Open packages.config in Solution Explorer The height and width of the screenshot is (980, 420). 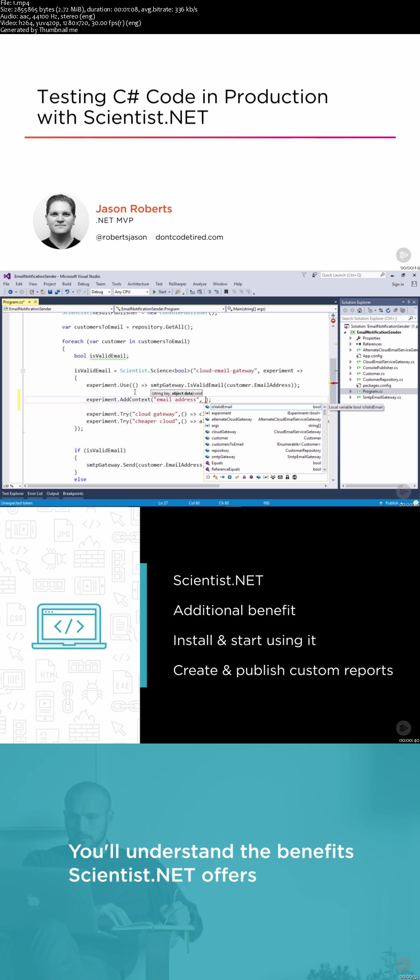(377, 386)
